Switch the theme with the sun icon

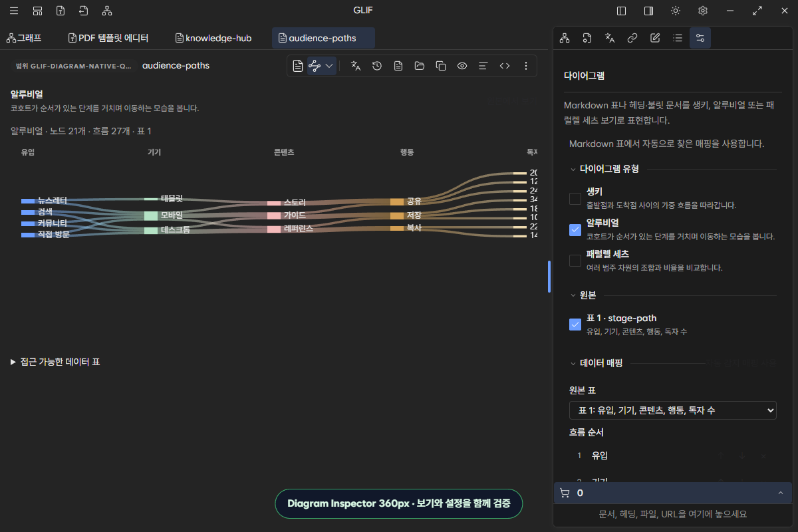[676, 11]
